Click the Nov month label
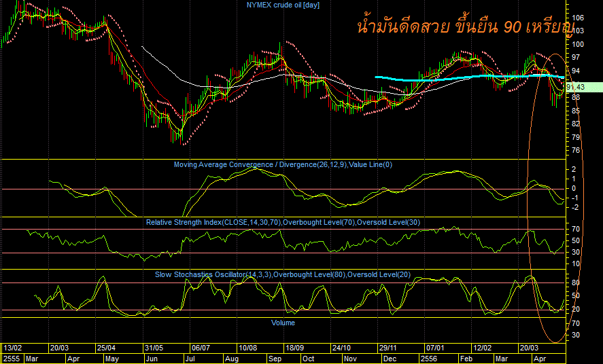The width and height of the screenshot is (603, 364). click(350, 359)
